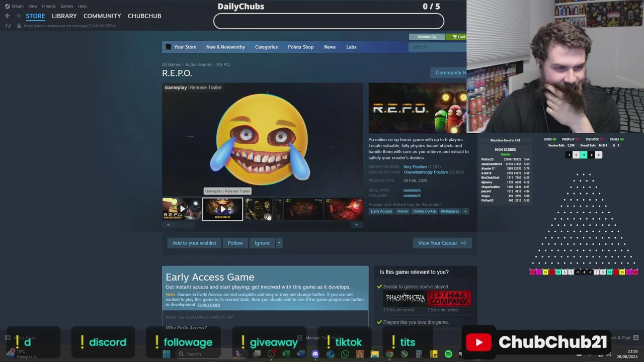Open Calculator from the taskbar
The height and width of the screenshot is (362, 644).
[419, 354]
